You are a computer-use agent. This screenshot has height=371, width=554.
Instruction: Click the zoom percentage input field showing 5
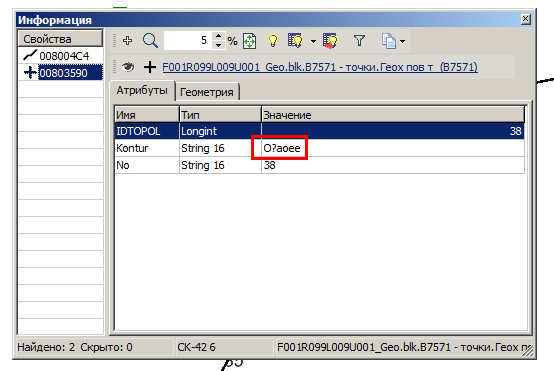click(x=188, y=41)
